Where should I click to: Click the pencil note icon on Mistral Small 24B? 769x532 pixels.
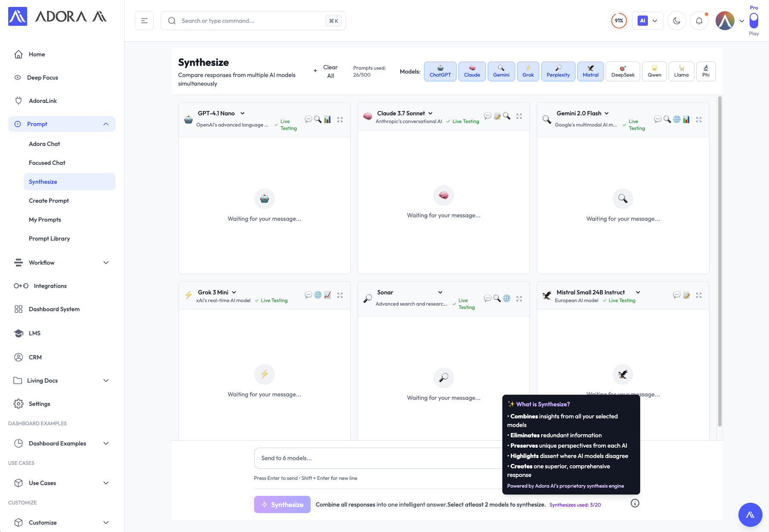click(x=686, y=295)
